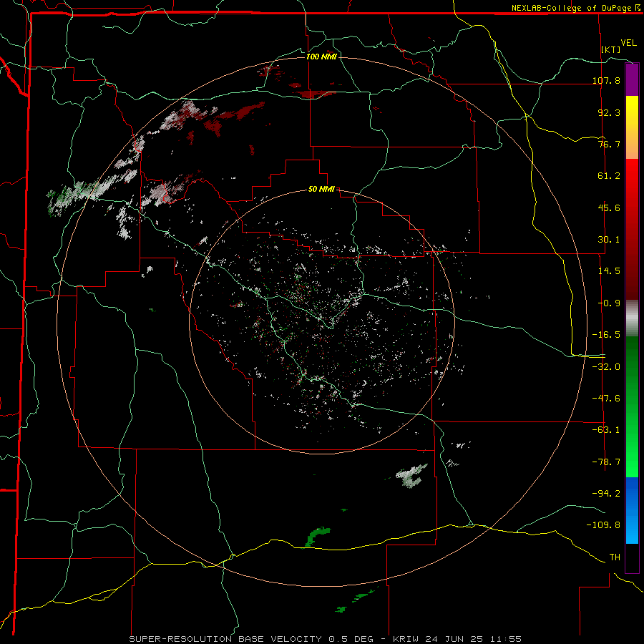This screenshot has height=644, width=644.
Task: Select the 92.3 velocity scale value
Action: pyautogui.click(x=609, y=112)
